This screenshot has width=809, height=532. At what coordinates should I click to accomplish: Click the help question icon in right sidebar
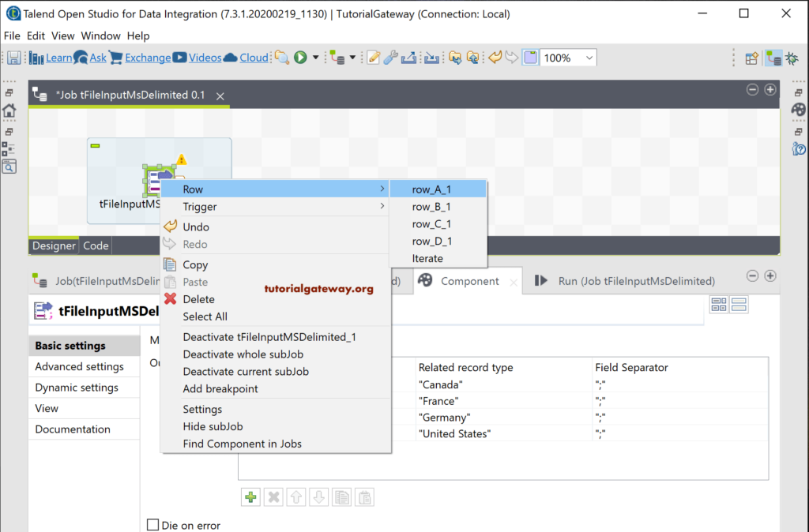pyautogui.click(x=798, y=149)
